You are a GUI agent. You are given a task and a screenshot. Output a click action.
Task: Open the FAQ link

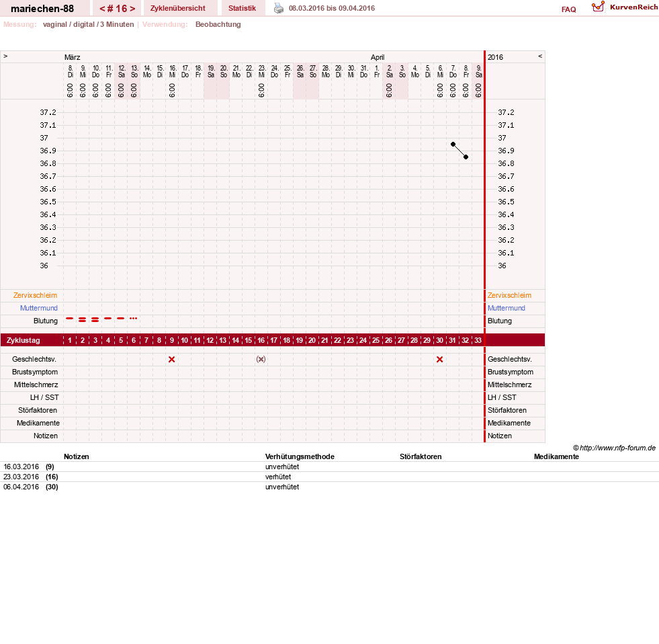568,9
